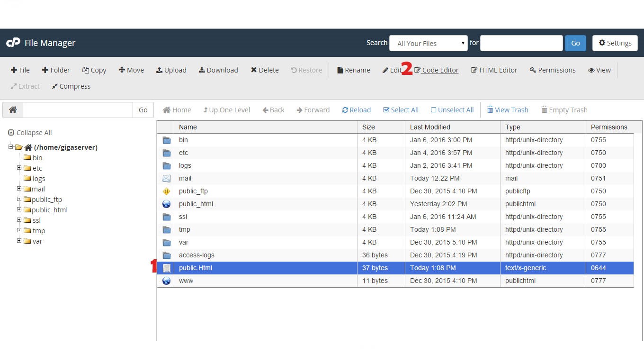Open the Upload tool
Image resolution: width=644 pixels, height=364 pixels.
pos(171,70)
